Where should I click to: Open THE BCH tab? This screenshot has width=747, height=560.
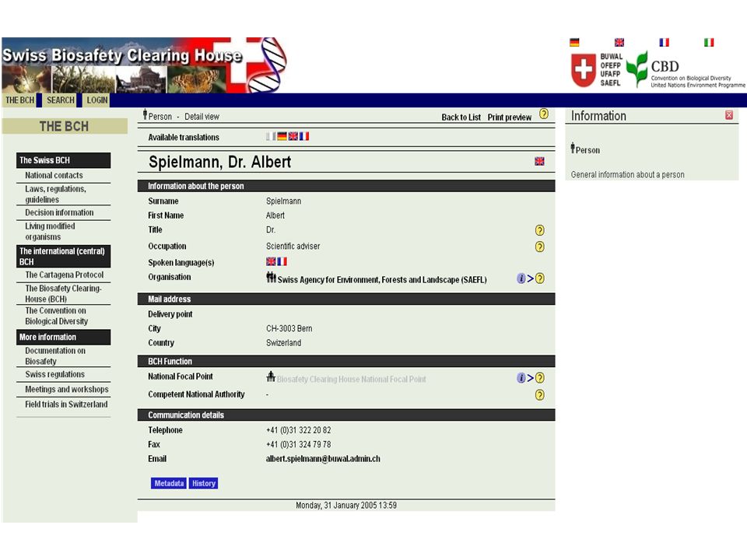pyautogui.click(x=19, y=100)
